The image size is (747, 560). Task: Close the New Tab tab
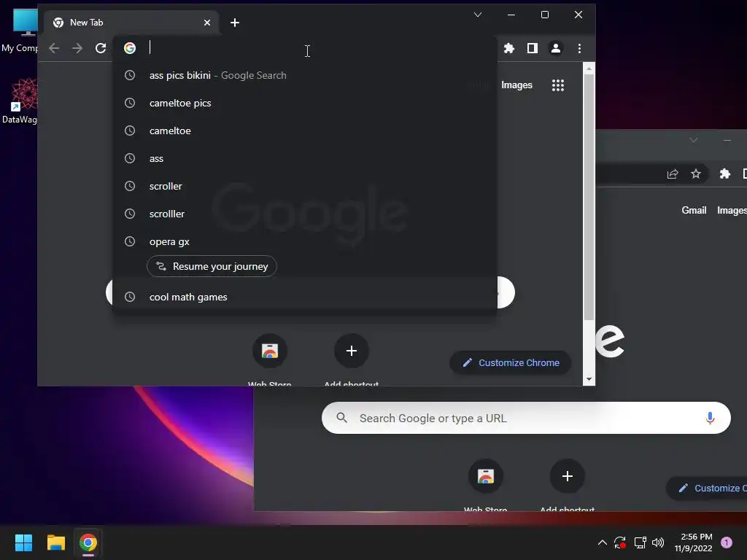click(x=206, y=23)
